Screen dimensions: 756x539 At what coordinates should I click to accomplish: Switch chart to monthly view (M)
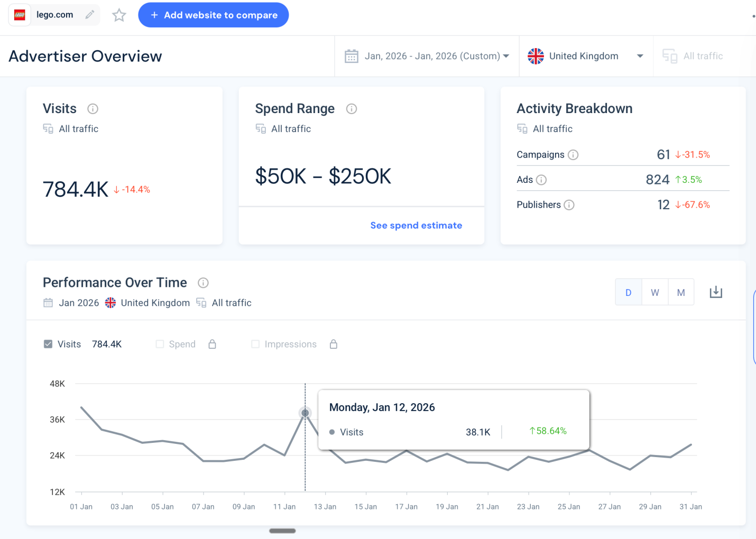[681, 292]
